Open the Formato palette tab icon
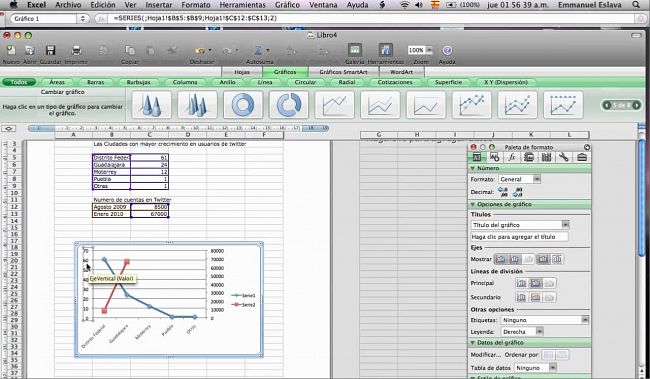This screenshot has width=650, height=379. point(477,157)
